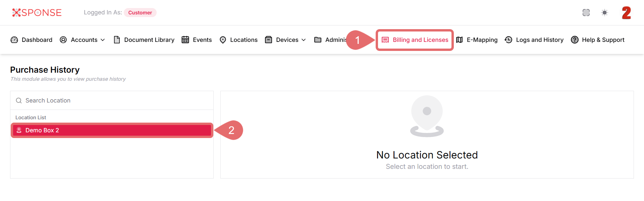Click the Document Library page icon

[x=117, y=40]
